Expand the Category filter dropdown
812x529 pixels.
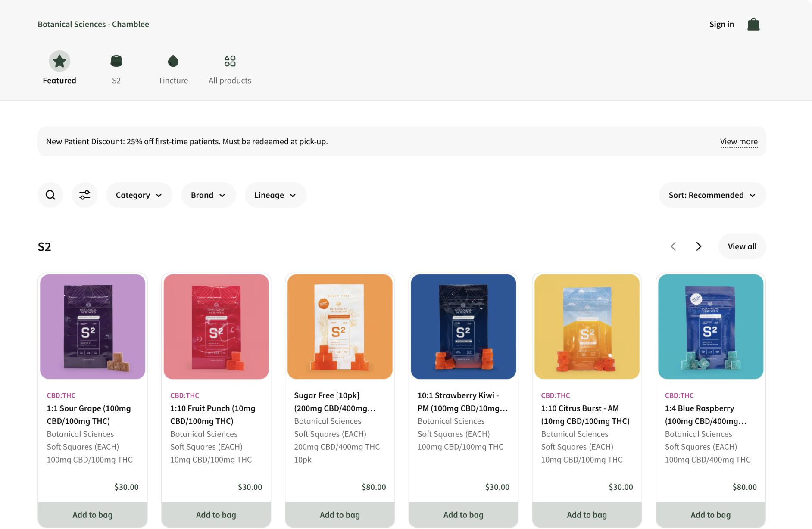pos(139,195)
